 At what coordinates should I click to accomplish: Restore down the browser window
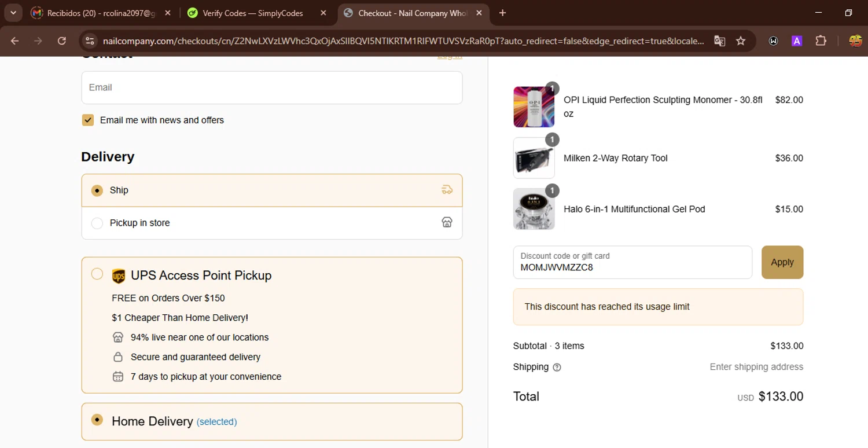pyautogui.click(x=848, y=13)
